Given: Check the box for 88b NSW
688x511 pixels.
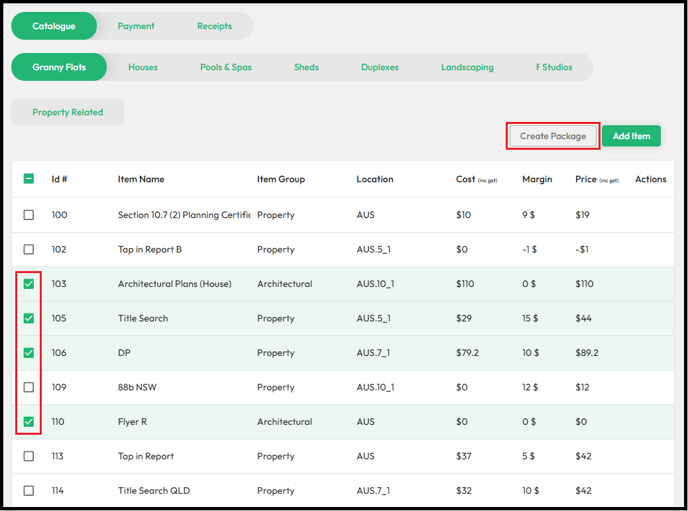Looking at the screenshot, I should coord(29,387).
